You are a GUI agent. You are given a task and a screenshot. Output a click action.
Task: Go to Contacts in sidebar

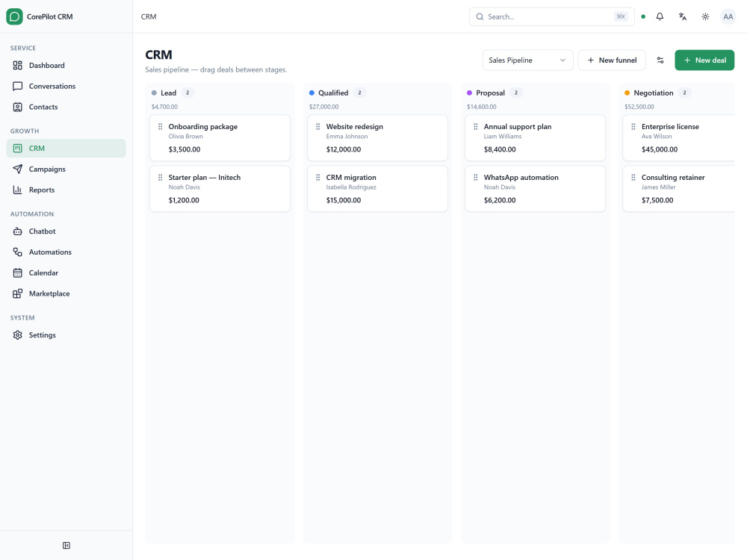[66, 107]
